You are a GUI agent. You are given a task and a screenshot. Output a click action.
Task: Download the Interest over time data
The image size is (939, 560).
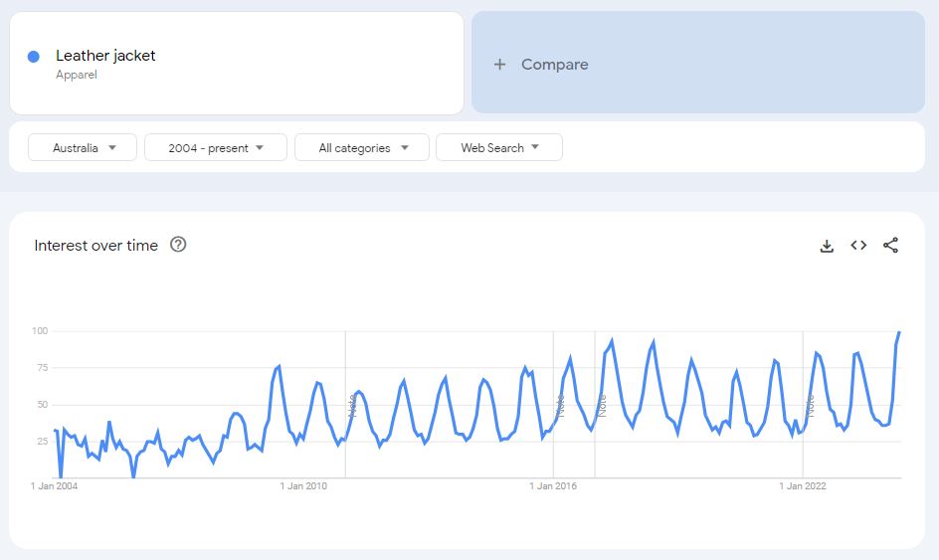[x=827, y=246]
